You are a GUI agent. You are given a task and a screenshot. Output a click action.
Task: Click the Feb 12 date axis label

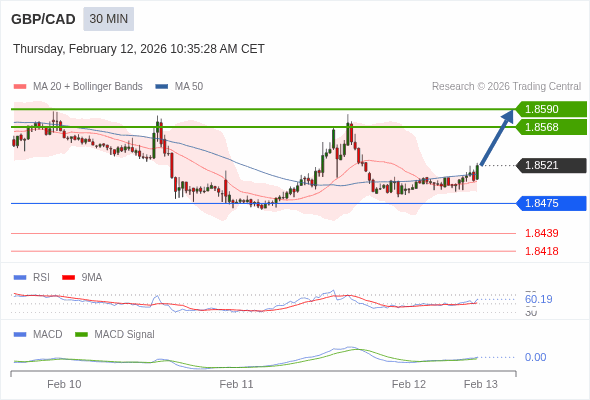pos(409,384)
